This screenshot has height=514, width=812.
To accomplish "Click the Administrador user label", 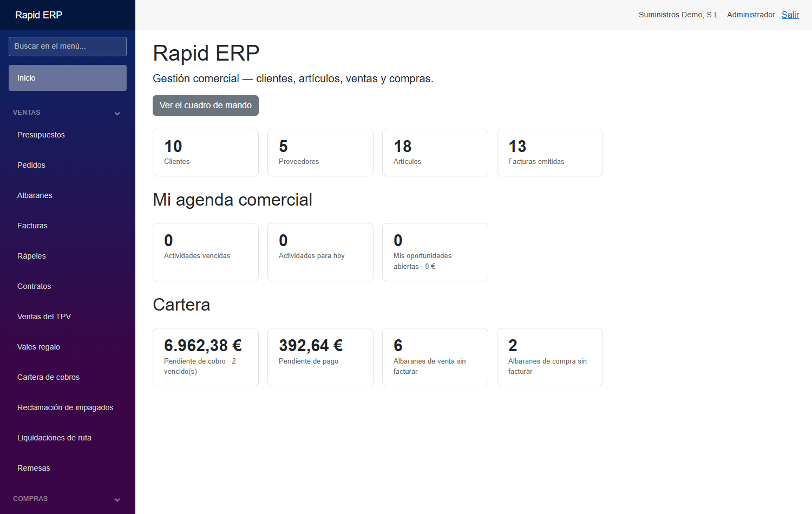I will click(751, 15).
